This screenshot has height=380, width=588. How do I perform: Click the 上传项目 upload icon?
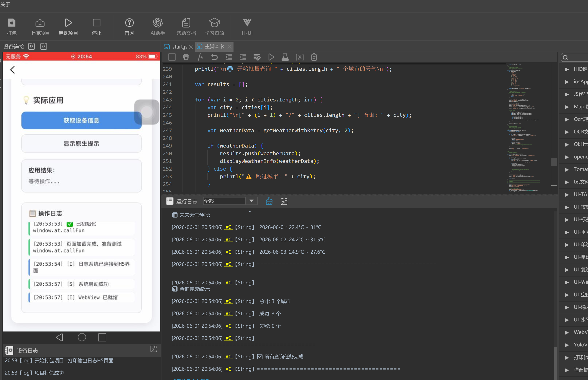coord(40,23)
